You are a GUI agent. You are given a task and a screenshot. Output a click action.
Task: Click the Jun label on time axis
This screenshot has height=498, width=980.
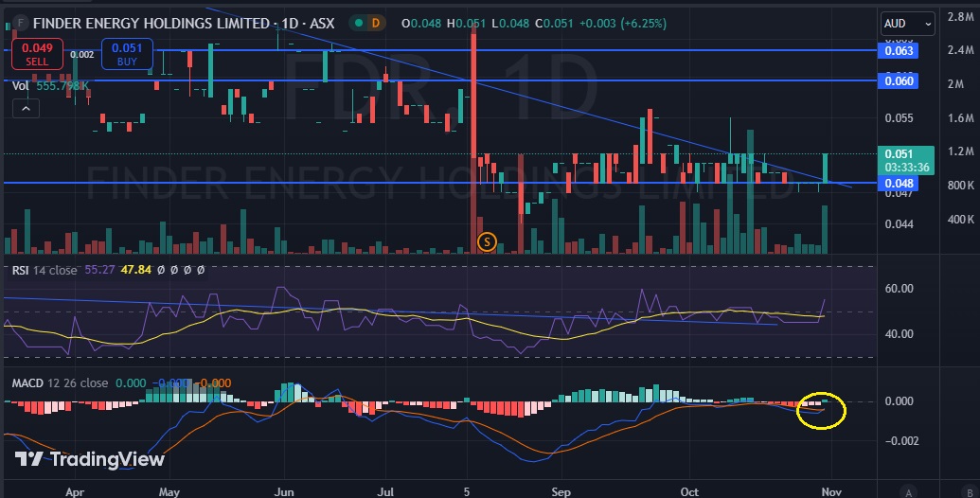click(284, 491)
